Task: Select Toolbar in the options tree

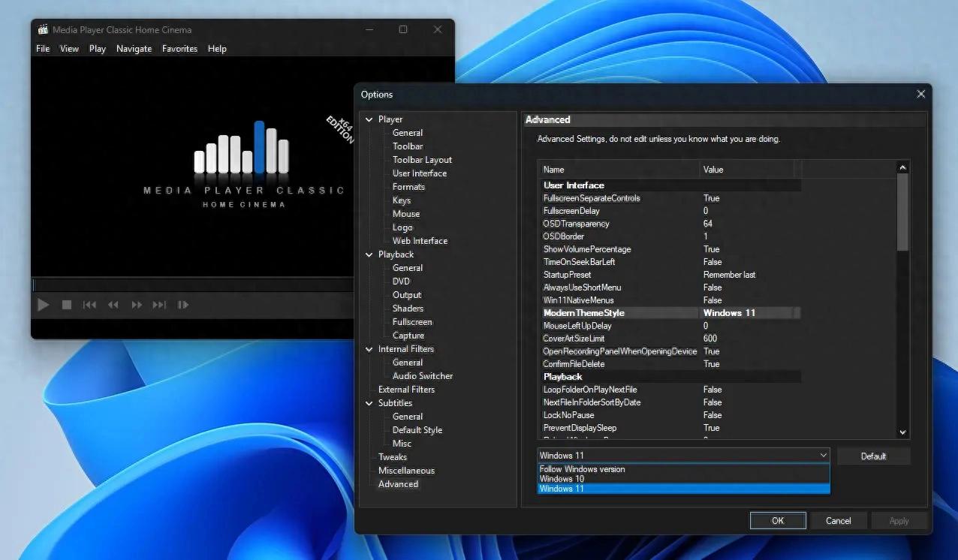Action: click(408, 146)
